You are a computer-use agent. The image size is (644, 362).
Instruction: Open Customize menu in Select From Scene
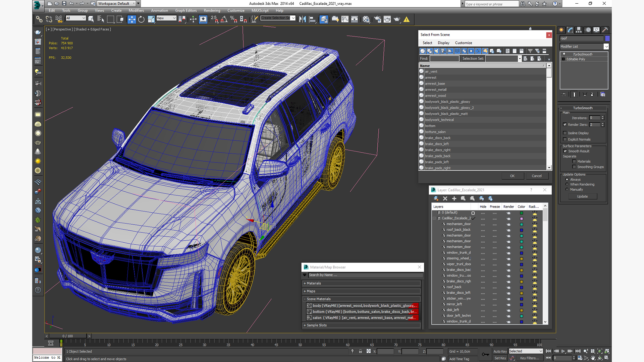464,43
